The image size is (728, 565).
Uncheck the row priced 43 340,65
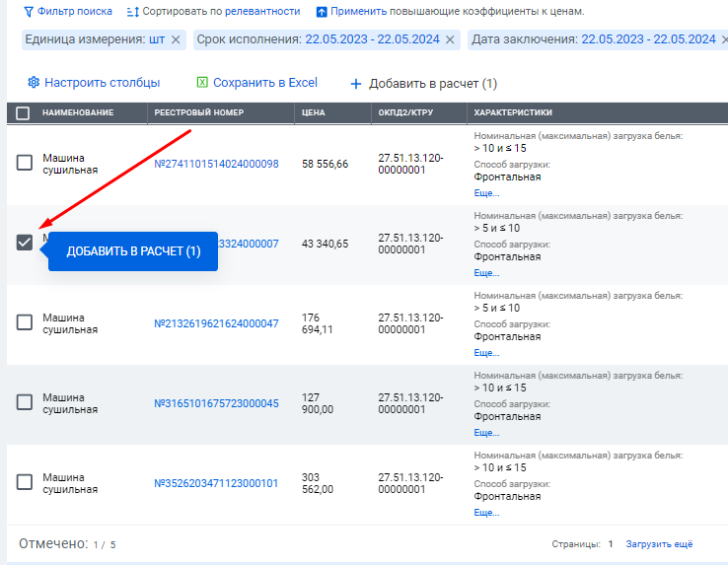coord(24,243)
